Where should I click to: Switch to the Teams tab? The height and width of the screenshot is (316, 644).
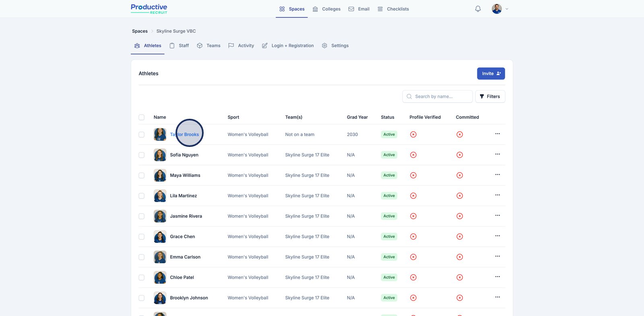click(x=208, y=46)
